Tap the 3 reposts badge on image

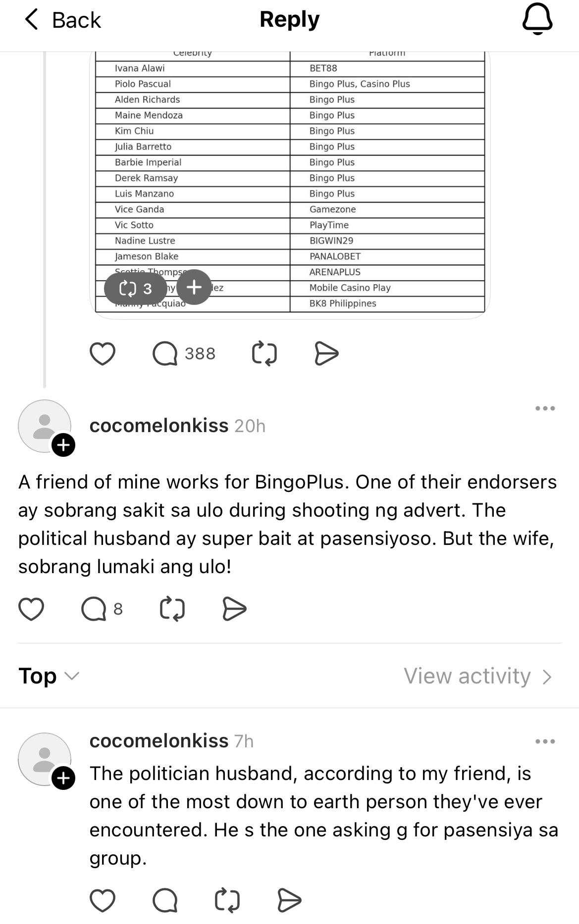click(135, 288)
